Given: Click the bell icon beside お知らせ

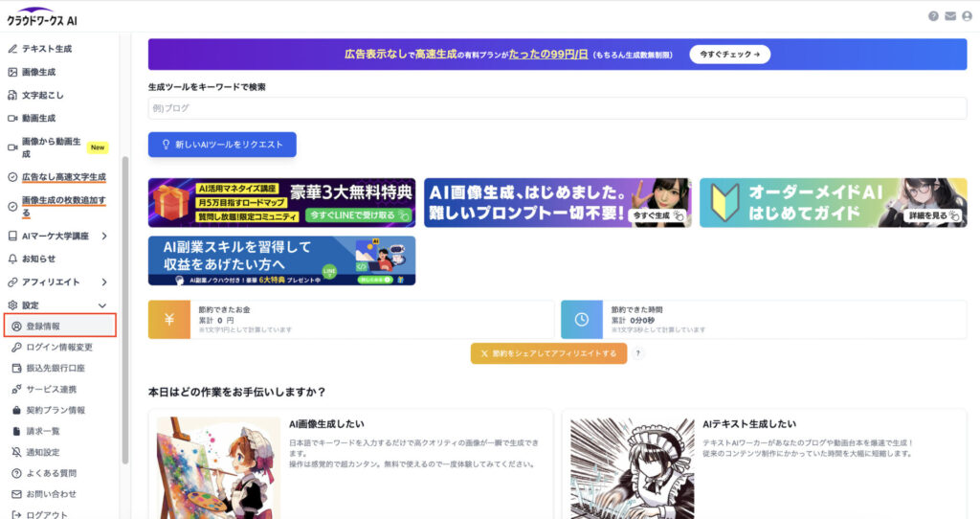Looking at the screenshot, I should pos(12,259).
